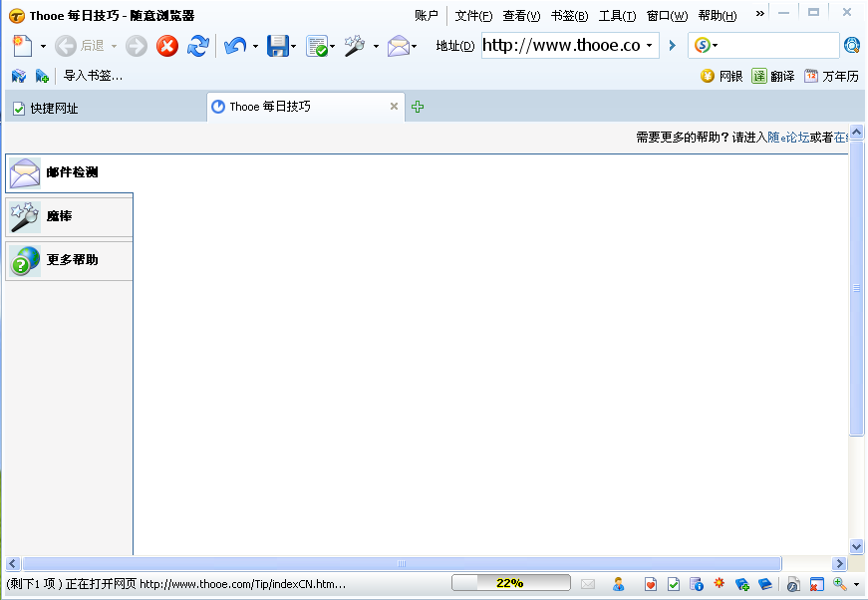Select 邮件检测 in the tips sidebar
The width and height of the screenshot is (868, 600).
coord(69,172)
